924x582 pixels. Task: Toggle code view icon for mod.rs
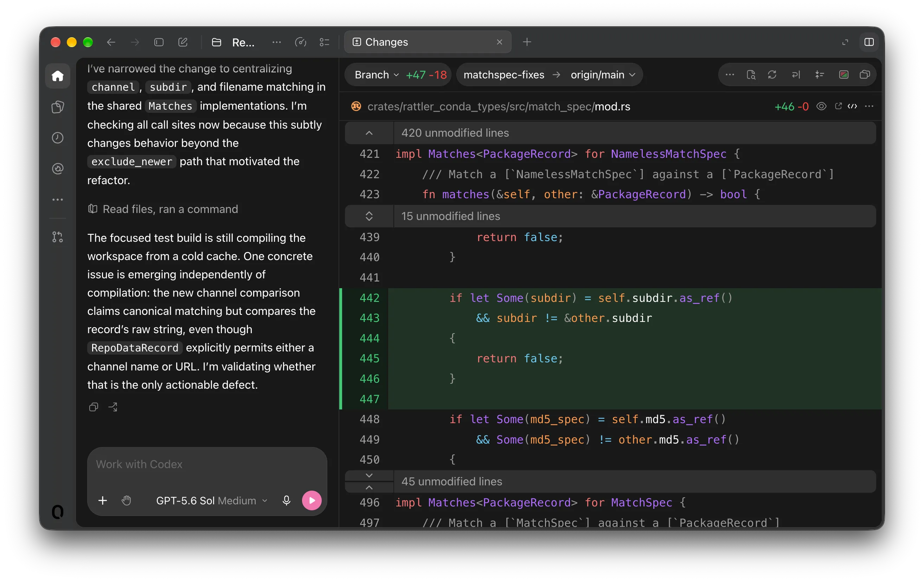[x=852, y=106]
